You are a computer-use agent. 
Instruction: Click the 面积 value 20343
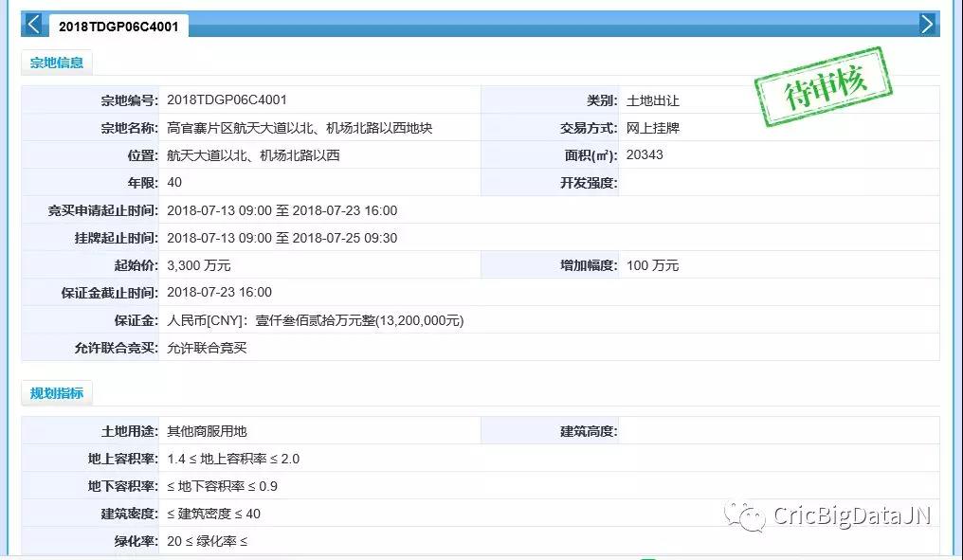point(645,155)
